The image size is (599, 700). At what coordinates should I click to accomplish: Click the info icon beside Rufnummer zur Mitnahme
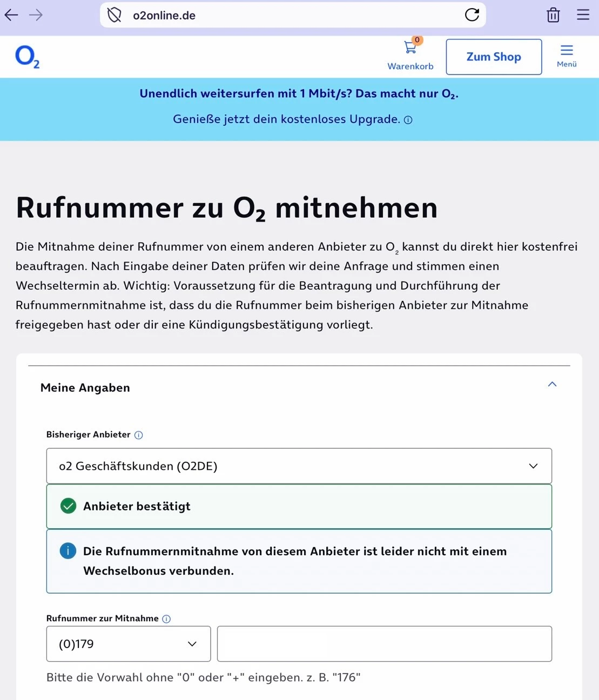[166, 619]
